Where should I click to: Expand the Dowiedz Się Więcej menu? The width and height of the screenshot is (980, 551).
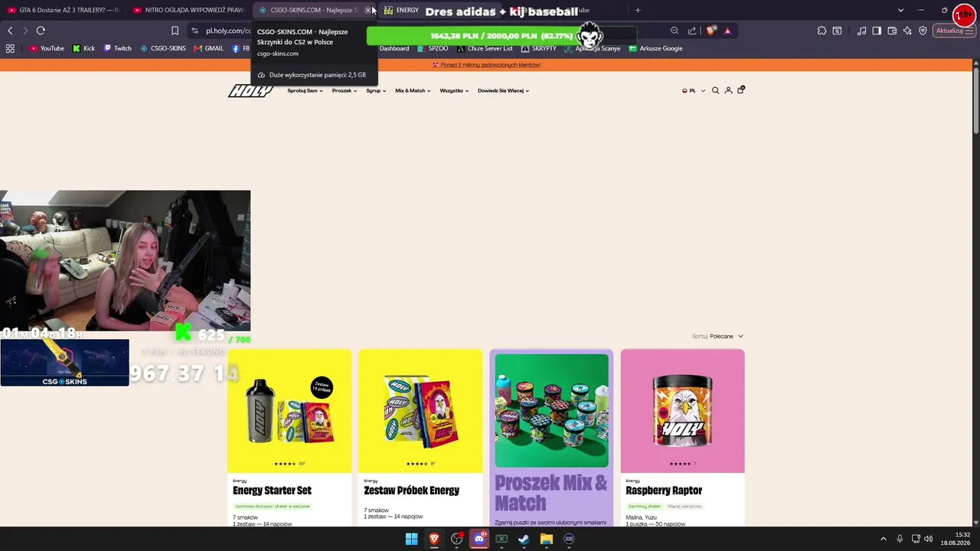point(504,90)
